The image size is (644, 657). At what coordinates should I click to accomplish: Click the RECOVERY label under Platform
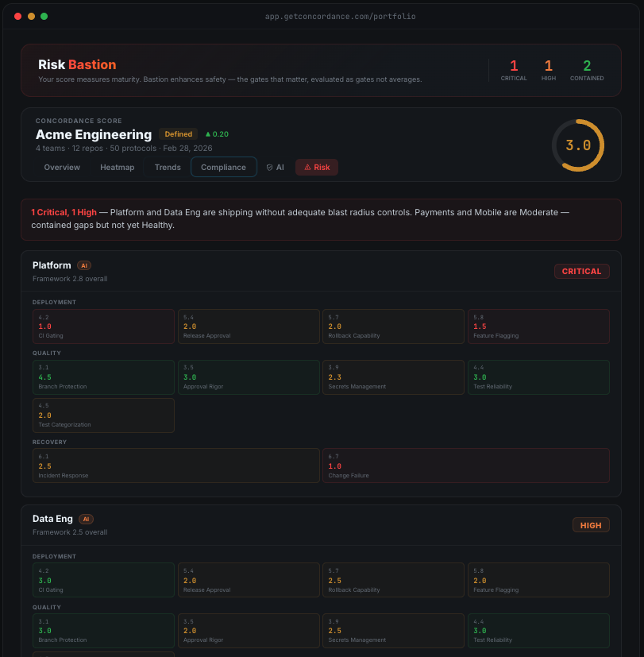coord(49,442)
